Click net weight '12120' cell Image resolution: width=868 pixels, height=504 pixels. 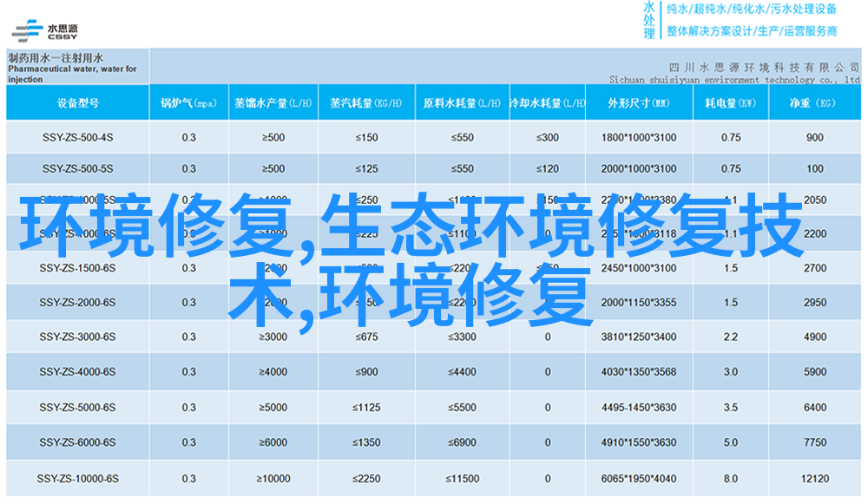815,479
